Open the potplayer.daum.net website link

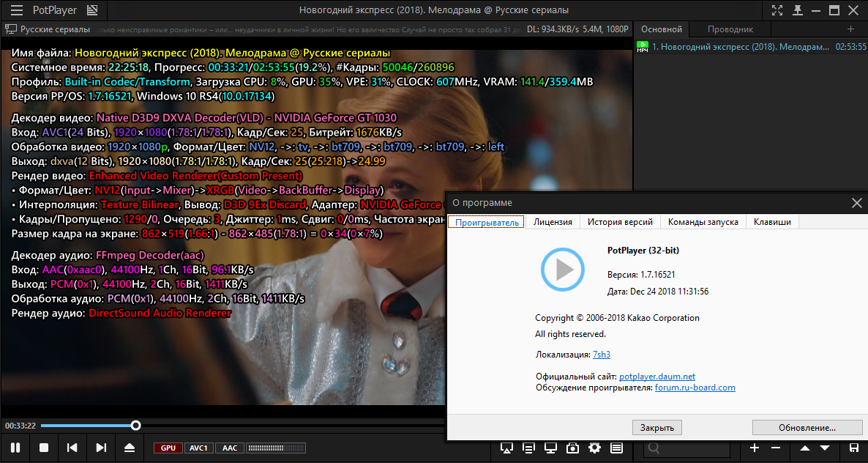[657, 377]
